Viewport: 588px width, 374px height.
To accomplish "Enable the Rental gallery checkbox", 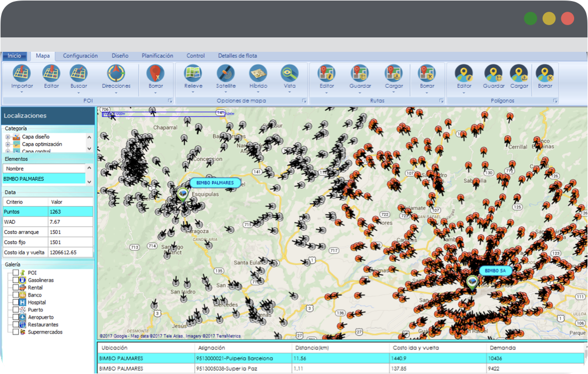I will pyautogui.click(x=15, y=287).
